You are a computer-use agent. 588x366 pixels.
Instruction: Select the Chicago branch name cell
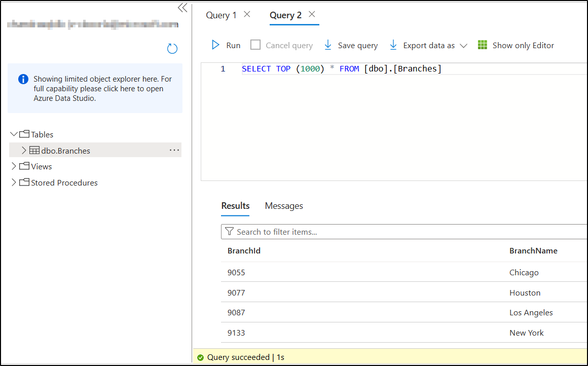524,273
